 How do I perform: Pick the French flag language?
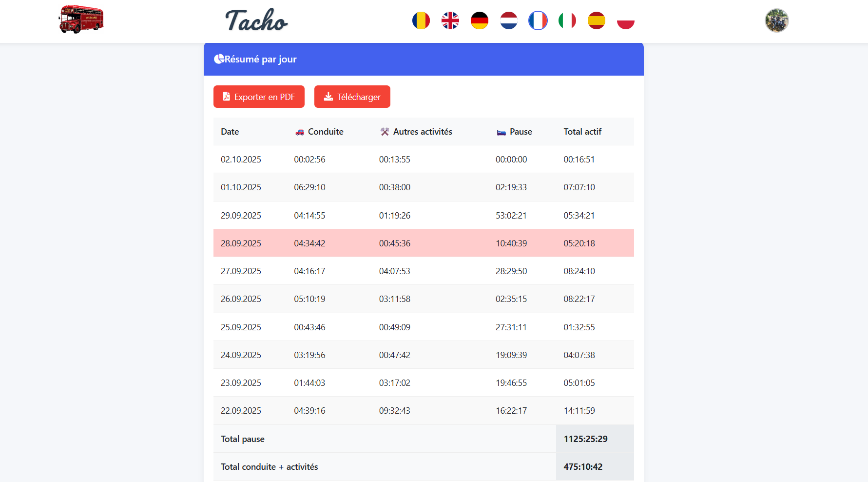pyautogui.click(x=538, y=20)
